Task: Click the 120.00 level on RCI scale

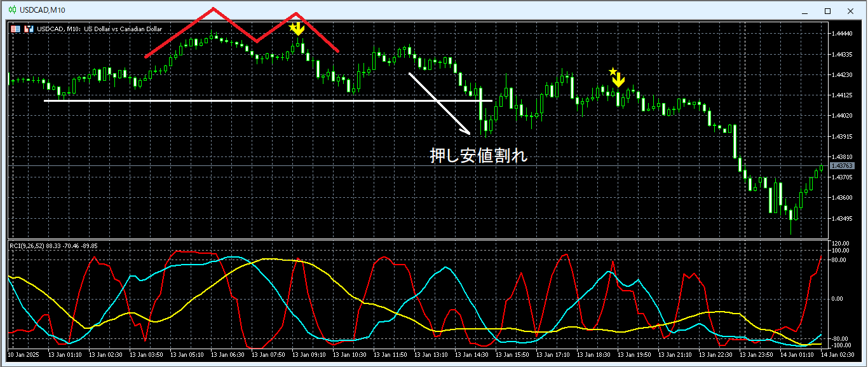Action: pos(841,244)
